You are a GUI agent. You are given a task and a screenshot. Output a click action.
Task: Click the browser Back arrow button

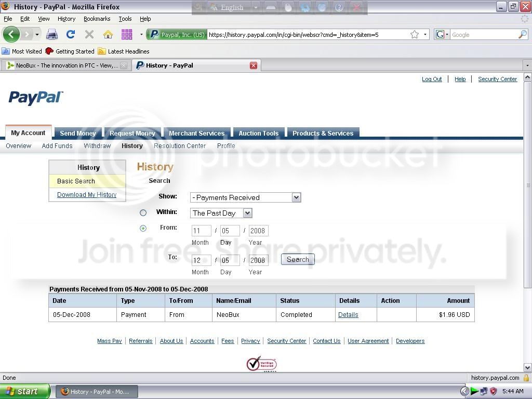pyautogui.click(x=11, y=34)
